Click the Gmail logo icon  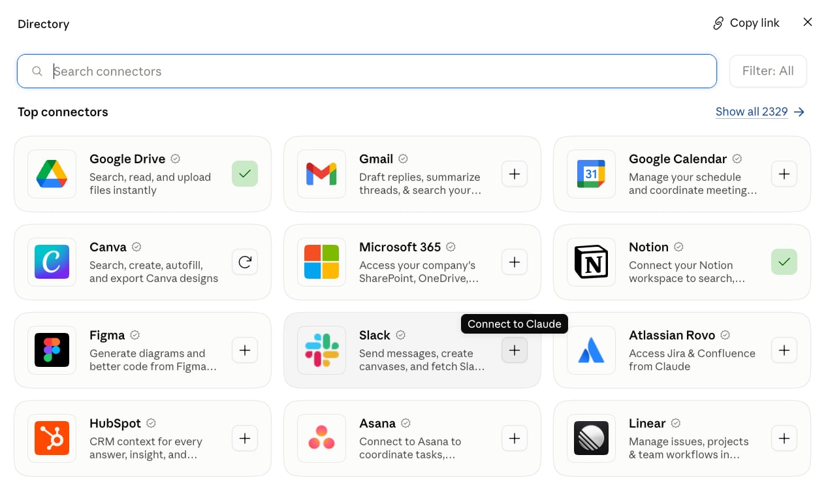point(321,174)
